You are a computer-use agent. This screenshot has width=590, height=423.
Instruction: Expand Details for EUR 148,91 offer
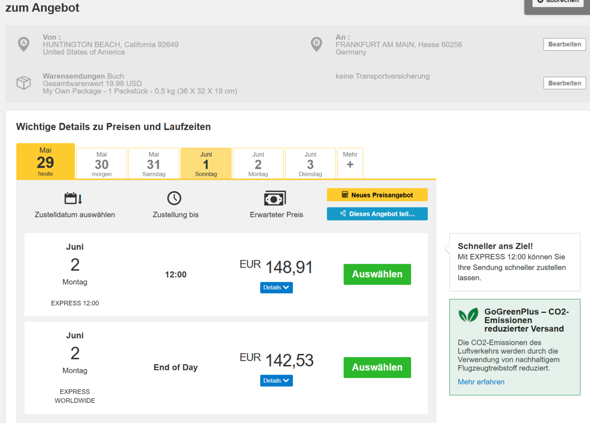276,288
